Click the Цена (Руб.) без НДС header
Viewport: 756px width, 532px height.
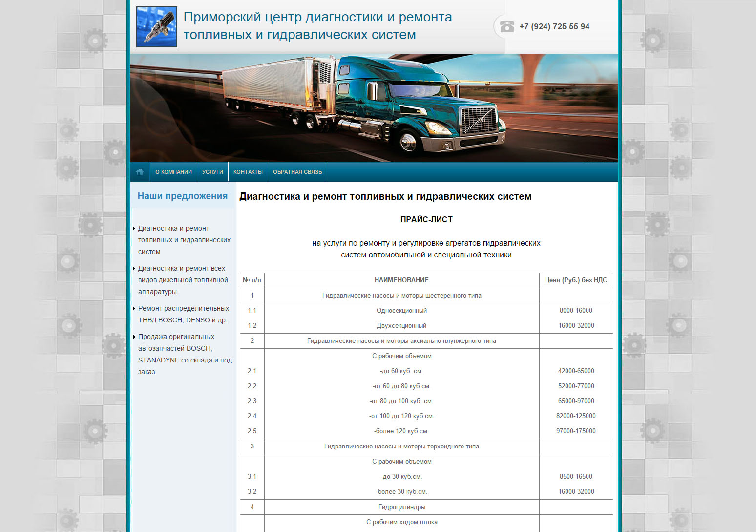tap(576, 280)
